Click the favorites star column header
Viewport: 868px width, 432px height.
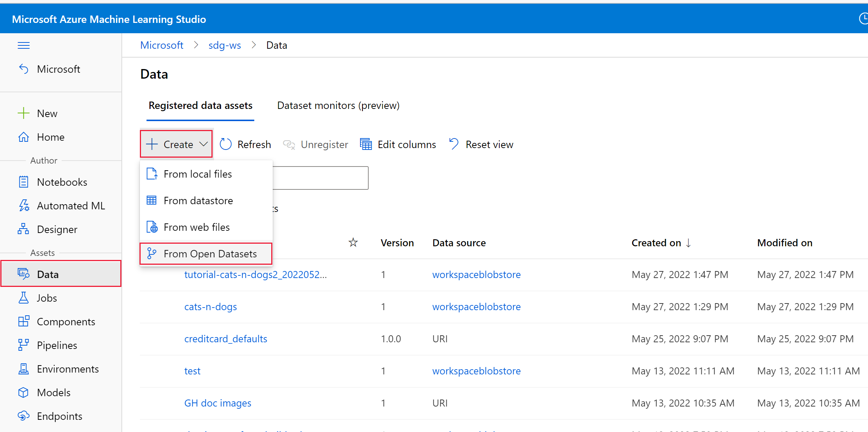[353, 243]
